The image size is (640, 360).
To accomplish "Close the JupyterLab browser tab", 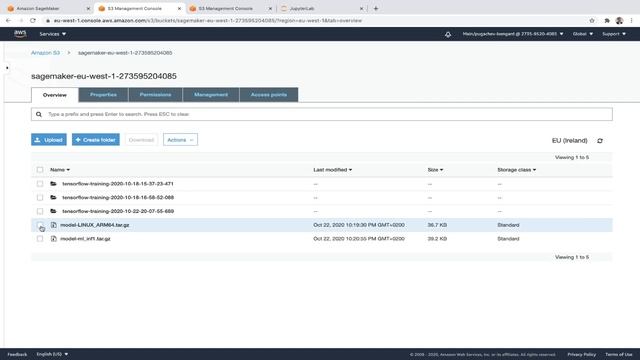I will 361,9.
